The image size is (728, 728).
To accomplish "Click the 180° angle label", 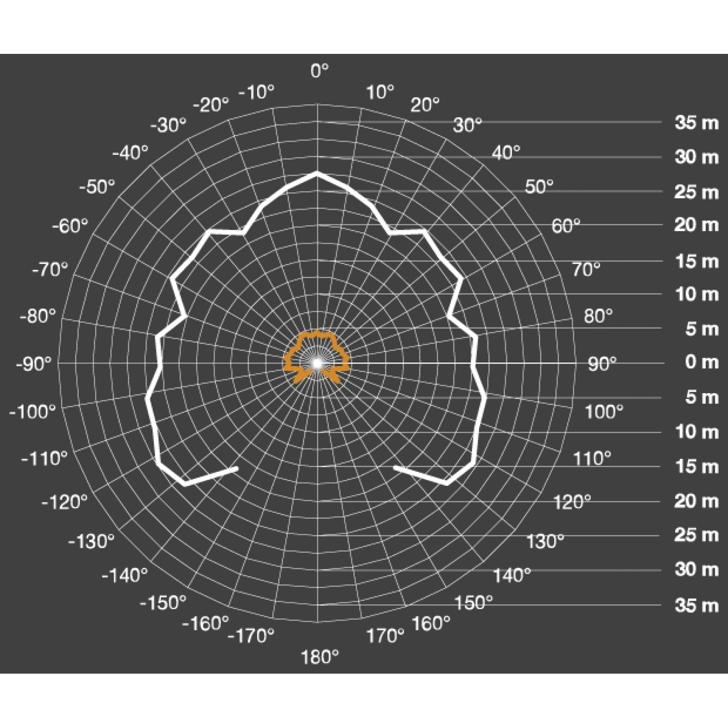I will tap(319, 657).
